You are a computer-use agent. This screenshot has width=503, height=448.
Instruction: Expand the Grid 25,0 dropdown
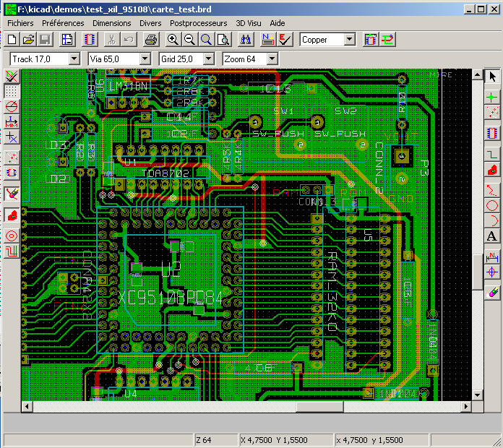208,59
